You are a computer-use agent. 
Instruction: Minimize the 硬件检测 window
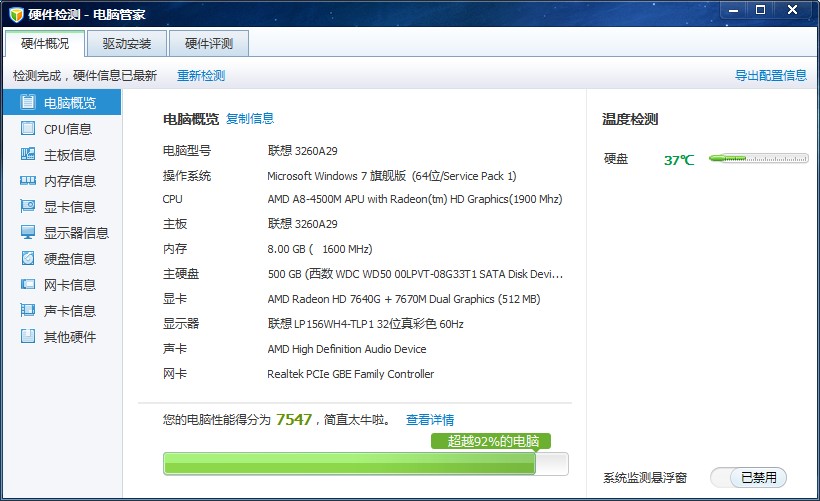733,10
